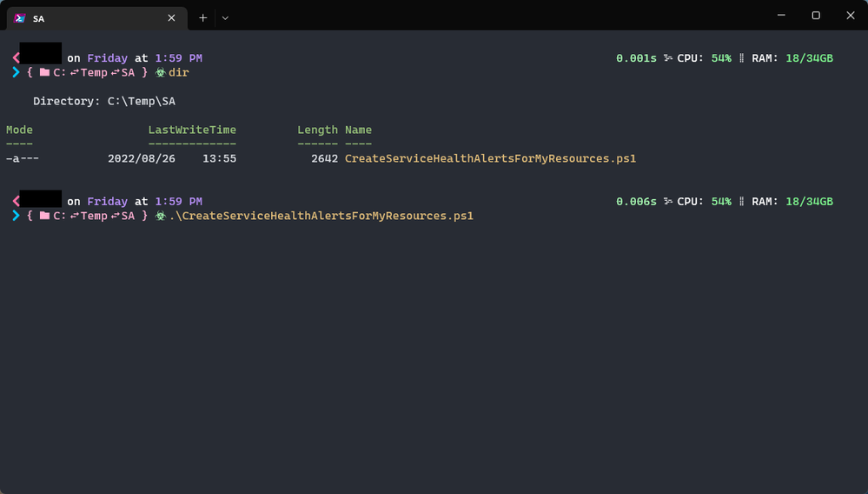Select the SA tab title
The image size is (868, 494).
pyautogui.click(x=39, y=18)
